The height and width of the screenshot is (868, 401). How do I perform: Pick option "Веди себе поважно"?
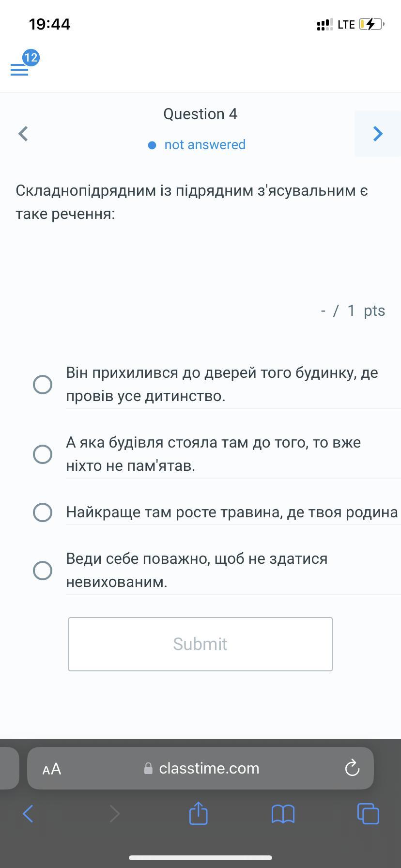point(43,571)
